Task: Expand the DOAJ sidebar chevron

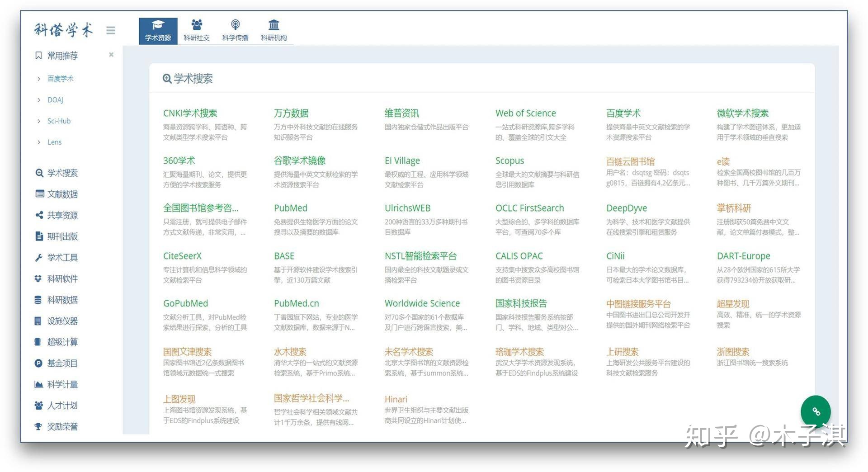Action: [39, 100]
